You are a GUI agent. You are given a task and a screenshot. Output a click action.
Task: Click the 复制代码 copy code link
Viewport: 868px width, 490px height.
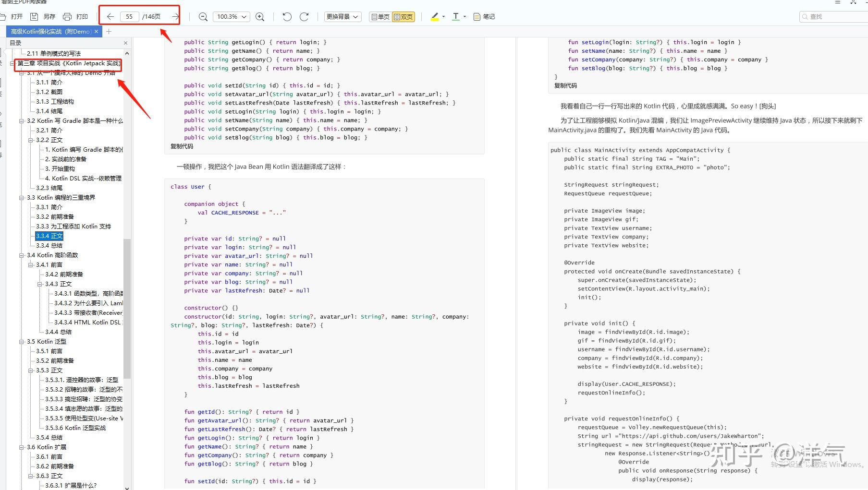click(x=182, y=146)
